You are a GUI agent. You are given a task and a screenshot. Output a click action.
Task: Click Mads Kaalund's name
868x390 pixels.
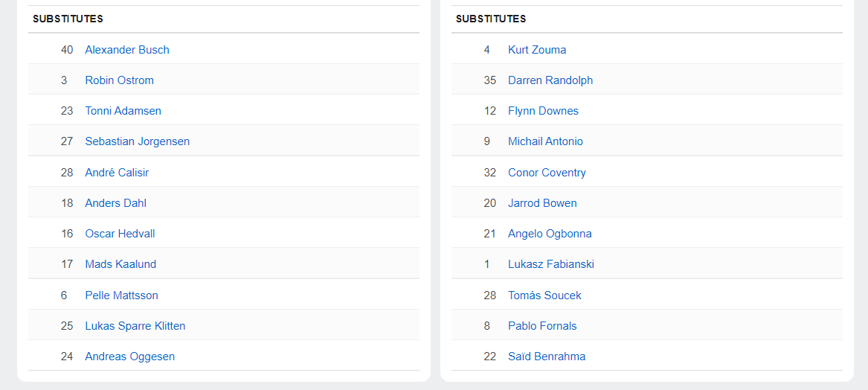pos(120,264)
